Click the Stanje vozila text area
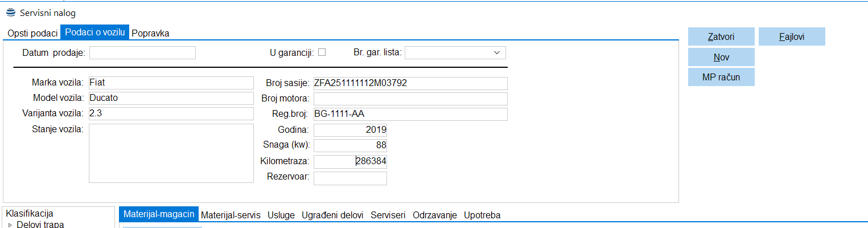This screenshot has width=868, height=228. 171,153
